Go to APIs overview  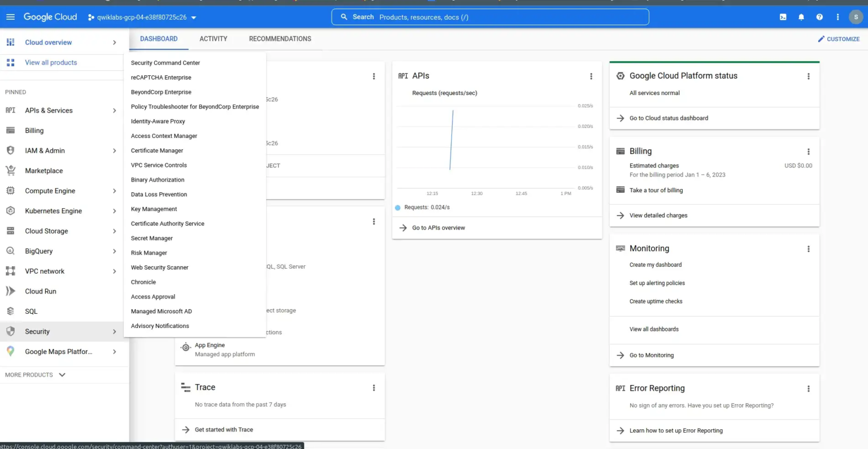point(440,227)
